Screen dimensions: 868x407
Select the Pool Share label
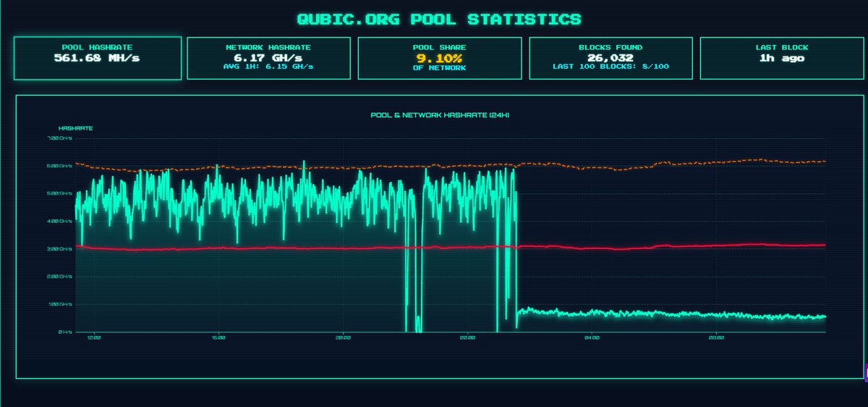coord(440,47)
